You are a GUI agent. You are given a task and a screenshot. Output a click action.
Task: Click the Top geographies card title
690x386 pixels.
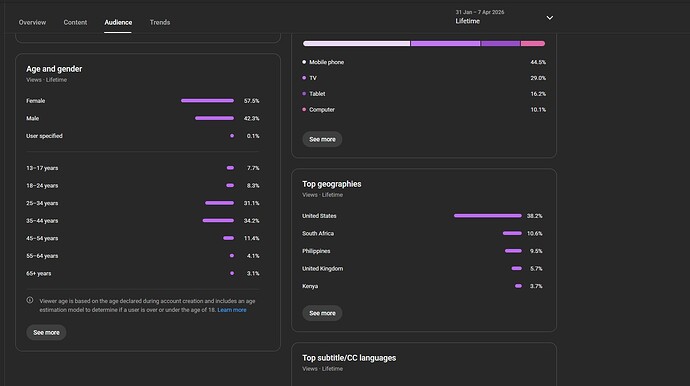pos(332,184)
